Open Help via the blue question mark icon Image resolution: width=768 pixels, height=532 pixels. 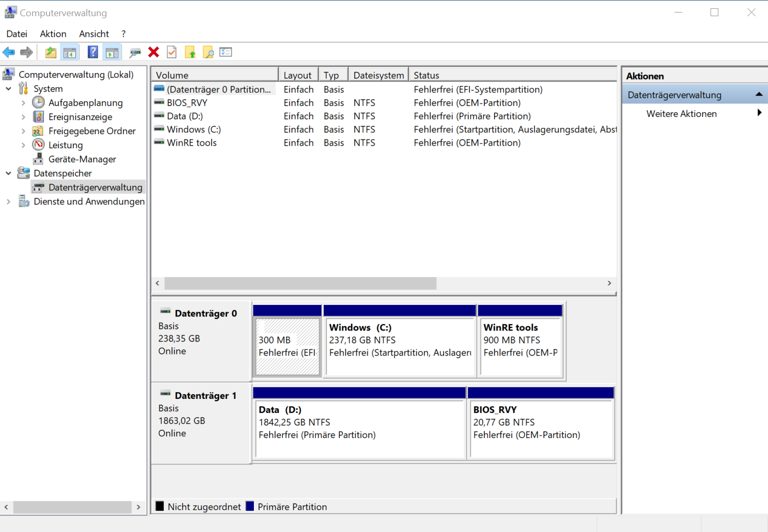(92, 52)
